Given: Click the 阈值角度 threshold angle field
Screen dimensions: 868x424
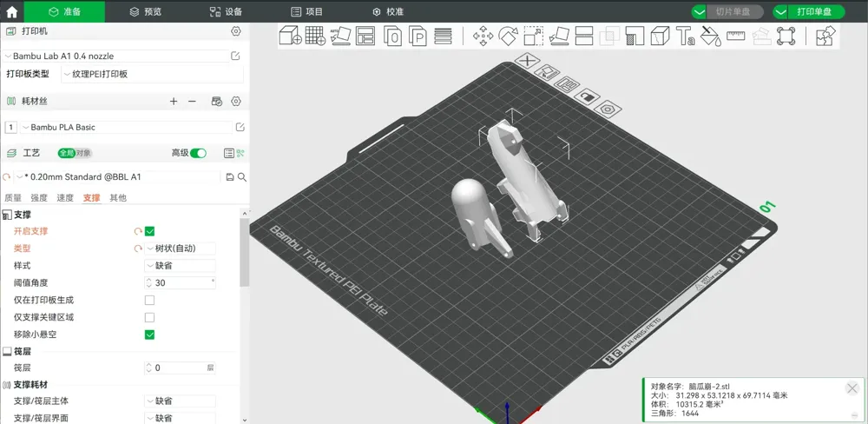Looking at the screenshot, I should point(180,282).
